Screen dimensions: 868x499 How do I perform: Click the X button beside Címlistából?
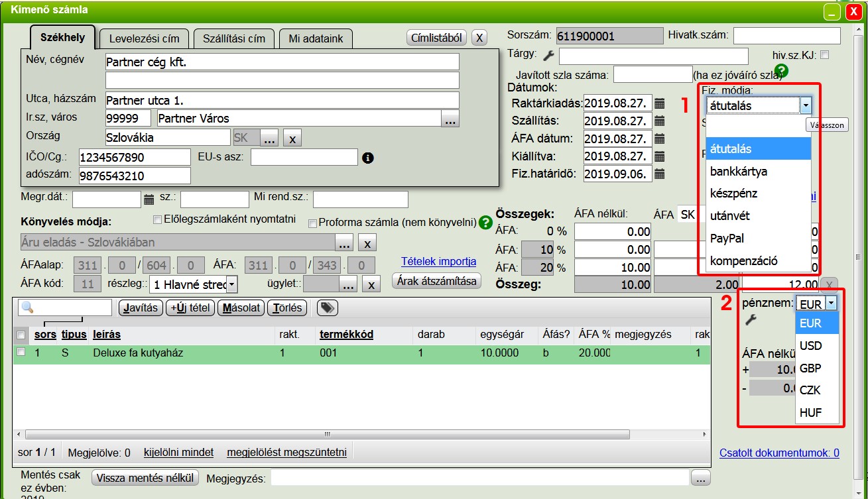479,38
